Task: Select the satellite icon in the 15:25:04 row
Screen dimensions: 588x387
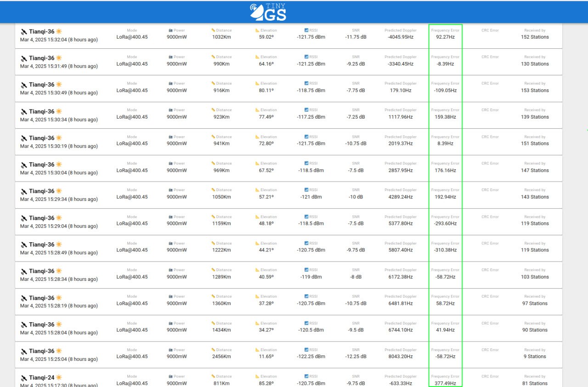Action: [24, 351]
